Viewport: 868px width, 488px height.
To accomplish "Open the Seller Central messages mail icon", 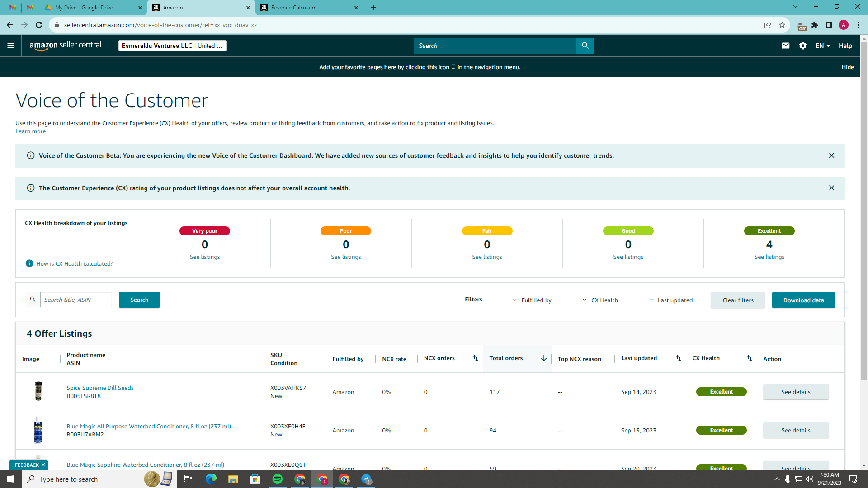I will 786,46.
